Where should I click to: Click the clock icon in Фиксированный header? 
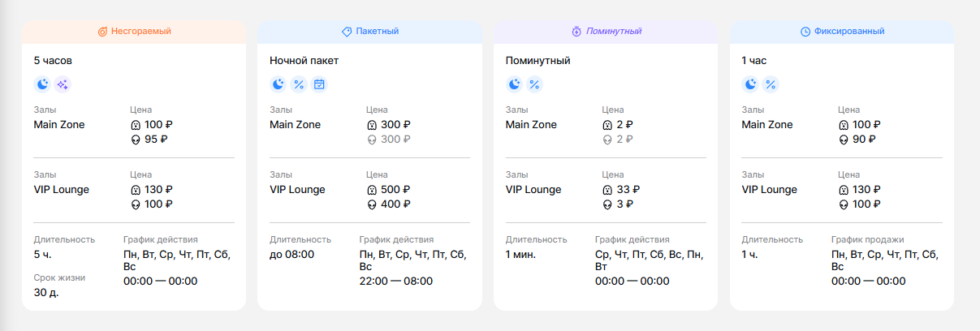[x=805, y=32]
